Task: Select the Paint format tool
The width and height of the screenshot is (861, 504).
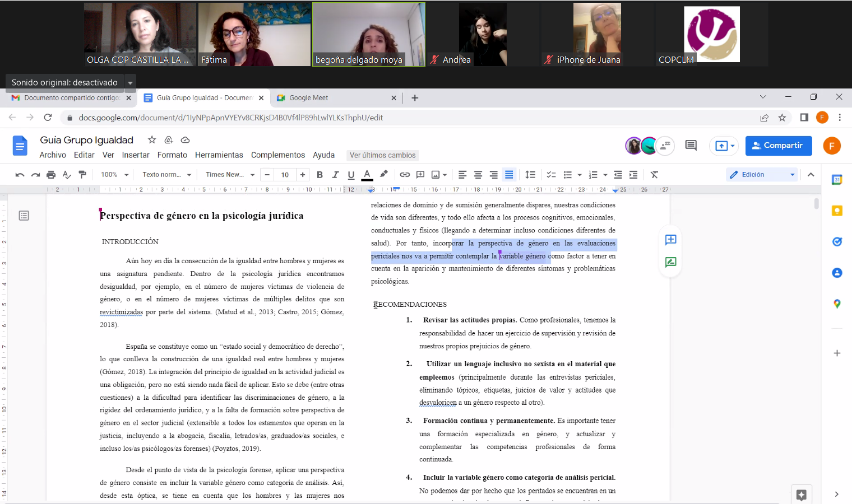Action: 82,175
